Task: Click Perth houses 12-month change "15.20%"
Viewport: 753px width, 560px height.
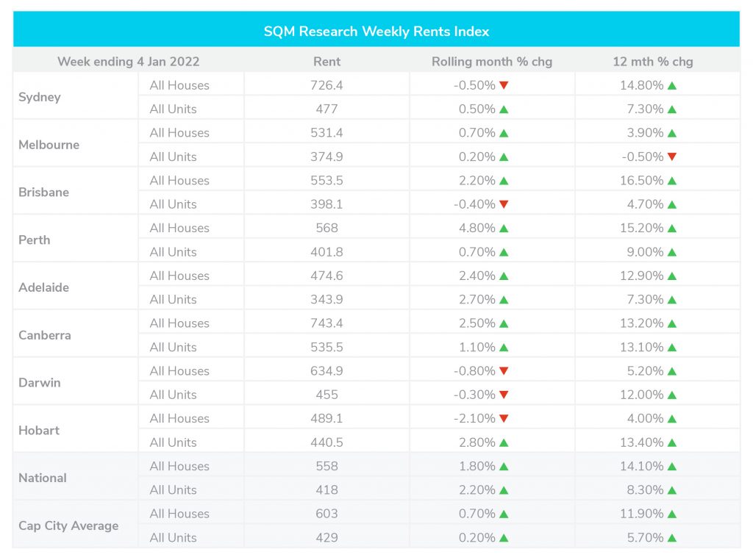Action: click(x=641, y=228)
